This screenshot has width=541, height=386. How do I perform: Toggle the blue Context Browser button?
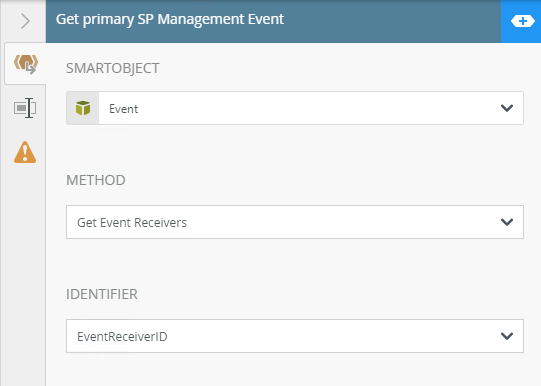click(521, 21)
